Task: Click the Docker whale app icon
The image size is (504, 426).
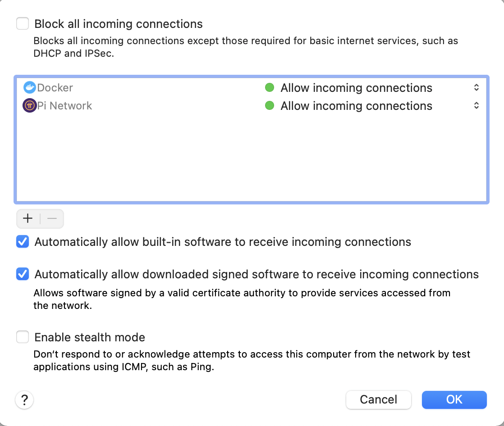Action: [x=30, y=88]
